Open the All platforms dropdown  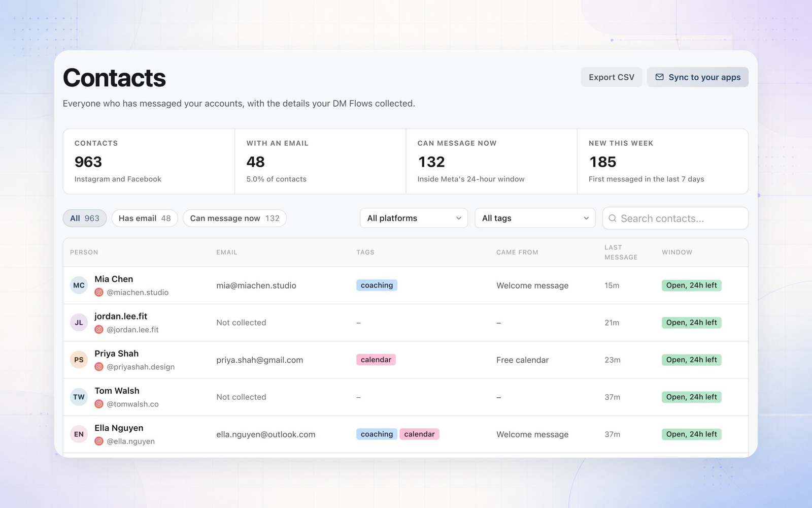(414, 218)
